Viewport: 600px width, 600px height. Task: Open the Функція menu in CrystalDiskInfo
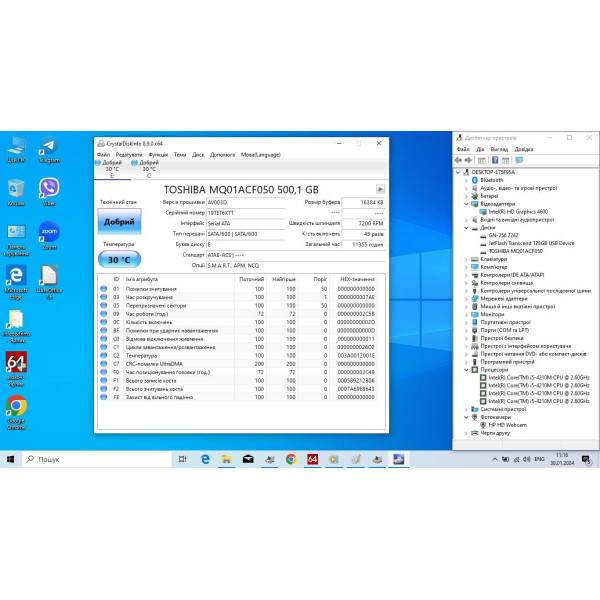tap(158, 155)
